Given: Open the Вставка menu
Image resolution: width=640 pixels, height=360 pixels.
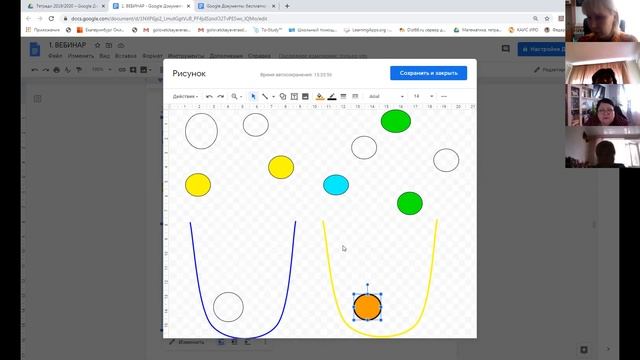Looking at the screenshot, I should click(126, 56).
